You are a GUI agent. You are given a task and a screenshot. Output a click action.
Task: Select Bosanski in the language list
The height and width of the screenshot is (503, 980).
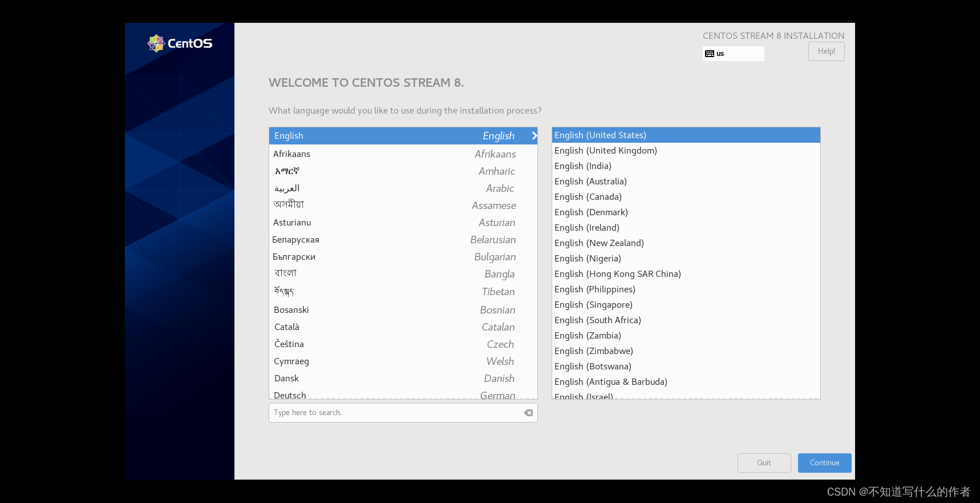tap(403, 310)
